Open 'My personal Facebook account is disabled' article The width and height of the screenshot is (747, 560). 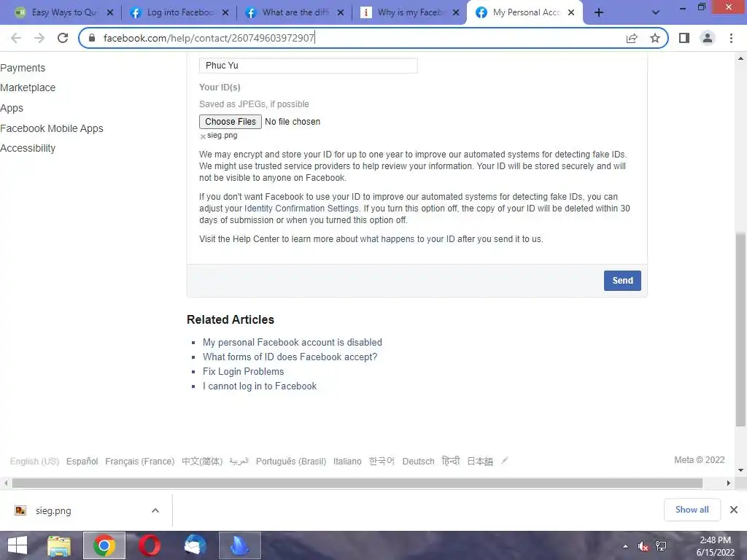(x=292, y=343)
